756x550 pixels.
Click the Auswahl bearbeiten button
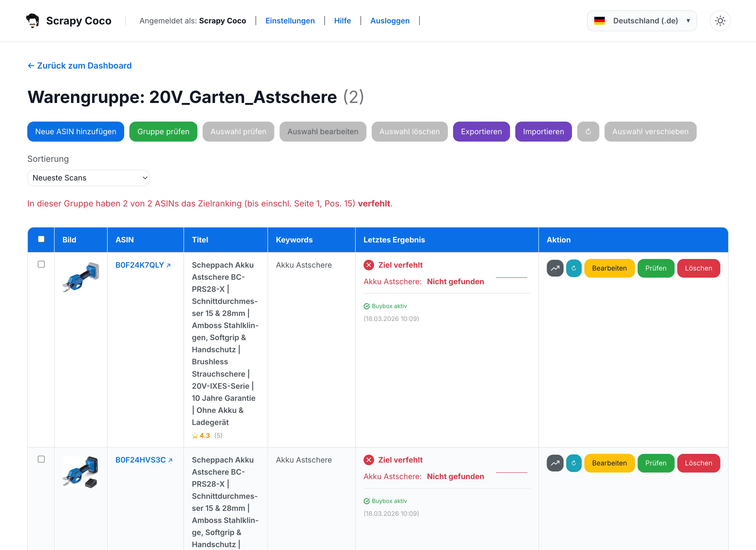(323, 131)
